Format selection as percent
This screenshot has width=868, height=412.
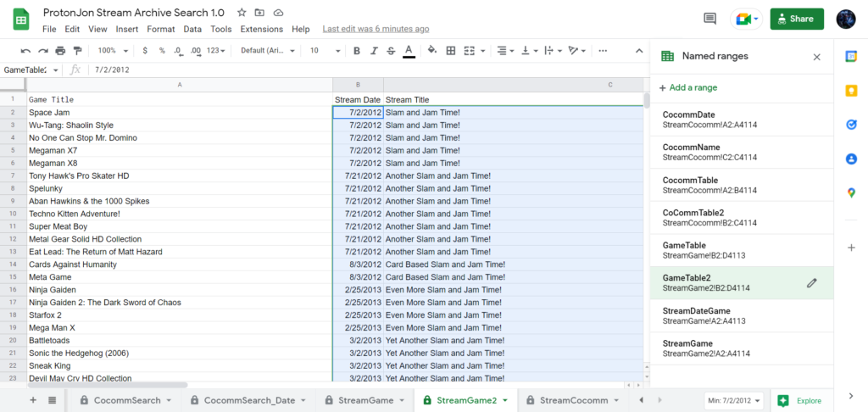coord(162,50)
